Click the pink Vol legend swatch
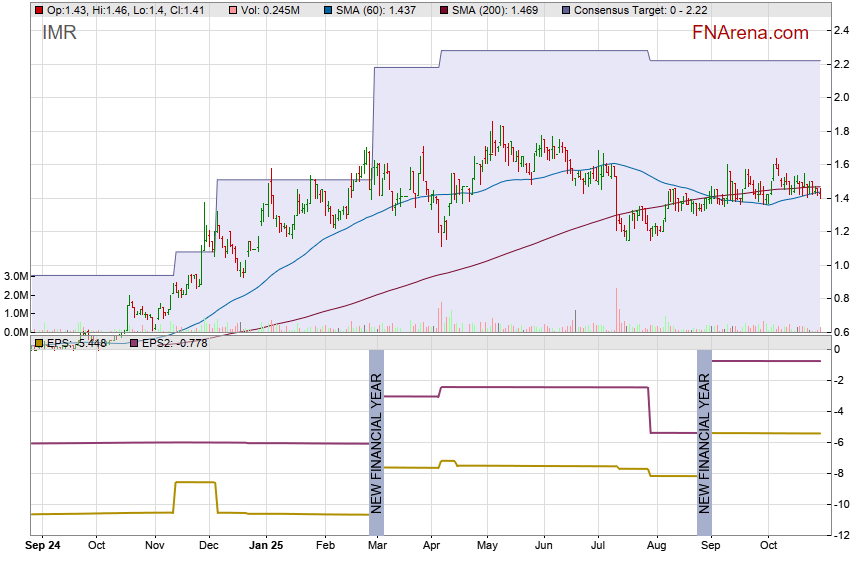859x566 pixels. pyautogui.click(x=233, y=9)
